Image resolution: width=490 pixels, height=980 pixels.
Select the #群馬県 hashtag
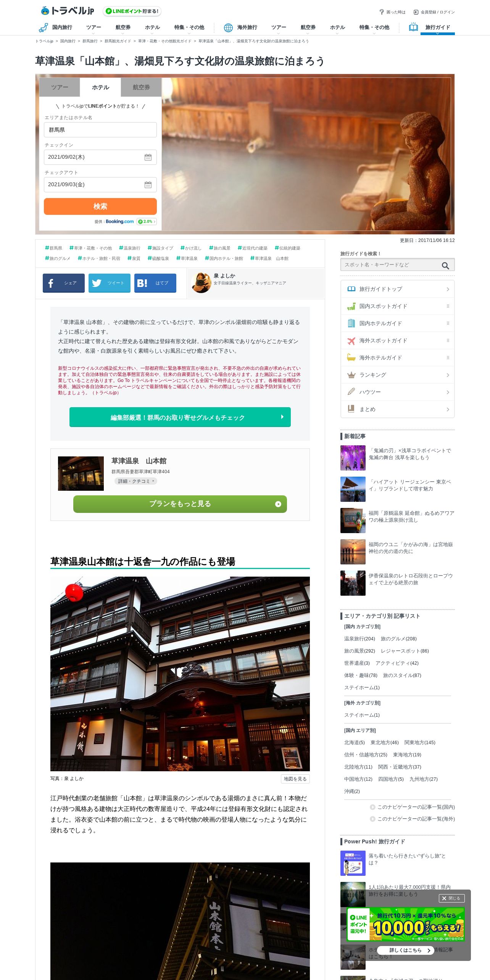[x=53, y=248]
